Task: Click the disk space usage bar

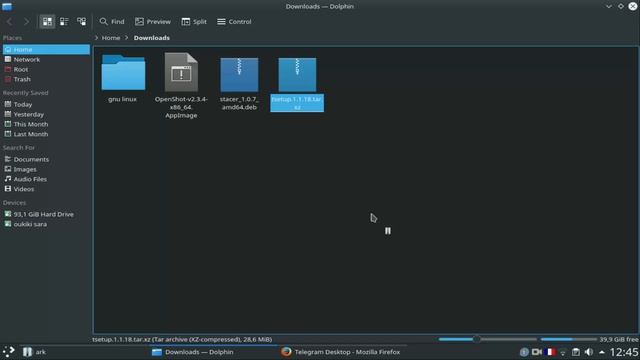Action: [x=568, y=339]
